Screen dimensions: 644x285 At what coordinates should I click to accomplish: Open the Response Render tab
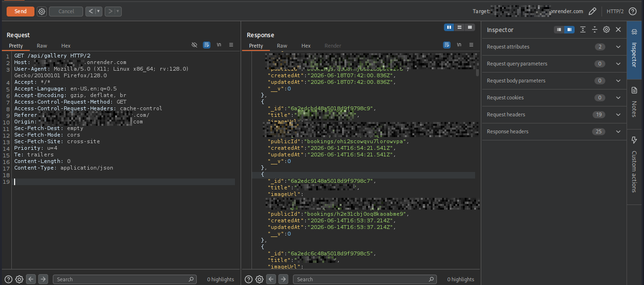(x=333, y=46)
